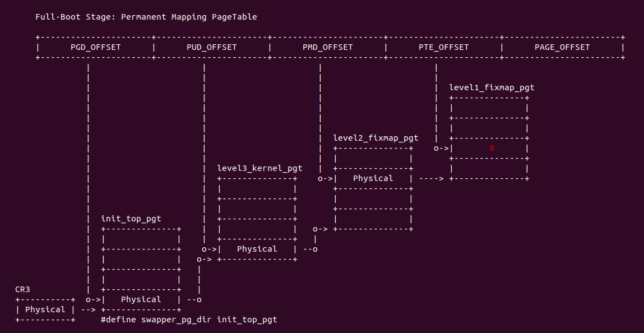This screenshot has width=644, height=333.
Task: Select the PAGE_OFFSET header cell
Action: (562, 47)
